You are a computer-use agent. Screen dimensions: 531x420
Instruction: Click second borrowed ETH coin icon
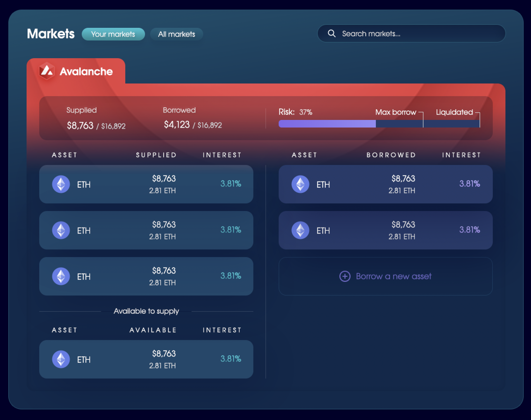click(300, 230)
